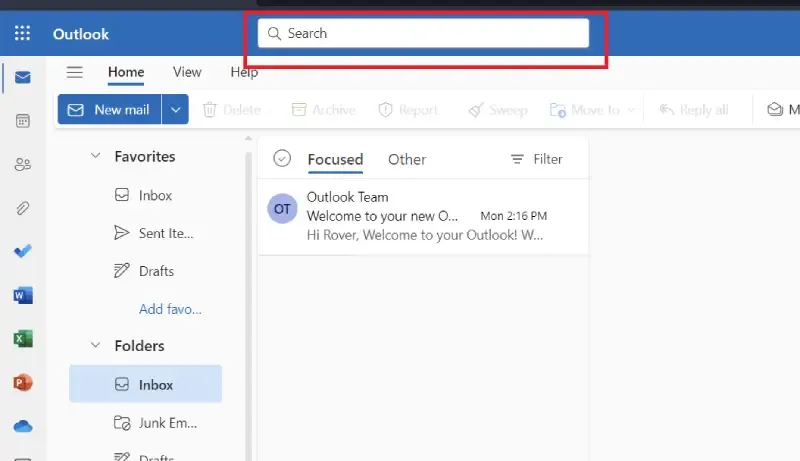Viewport: 800px width, 461px height.
Task: Open Calendar from the left rail
Action: (22, 121)
